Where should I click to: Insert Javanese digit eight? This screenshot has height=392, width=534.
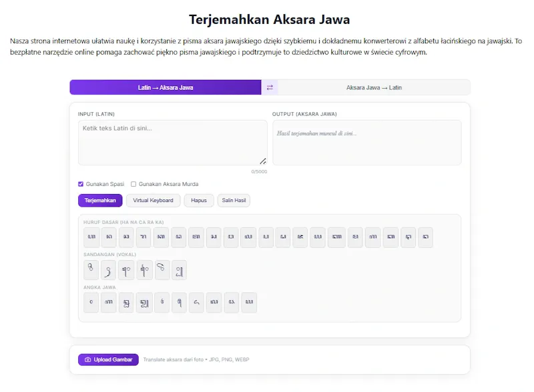click(232, 303)
